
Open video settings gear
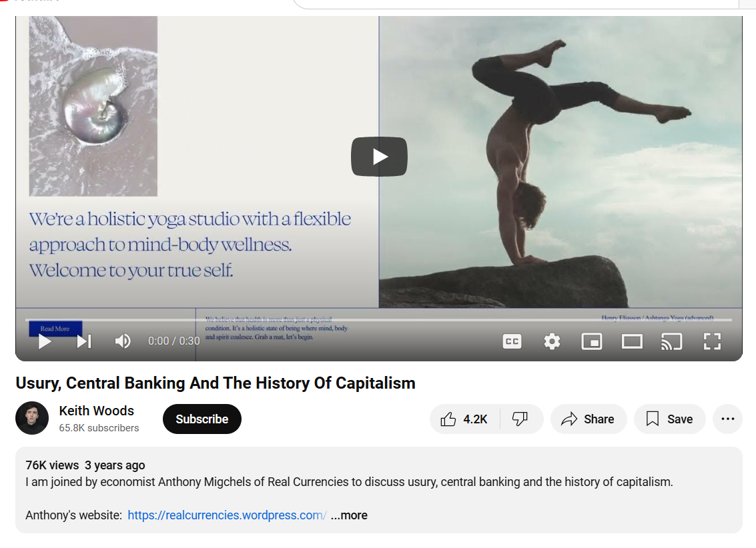point(552,341)
